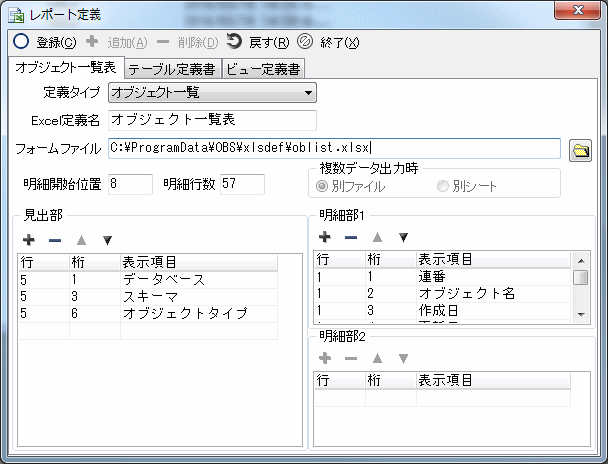Add a row in 見出部 with plus icon

pyautogui.click(x=29, y=240)
